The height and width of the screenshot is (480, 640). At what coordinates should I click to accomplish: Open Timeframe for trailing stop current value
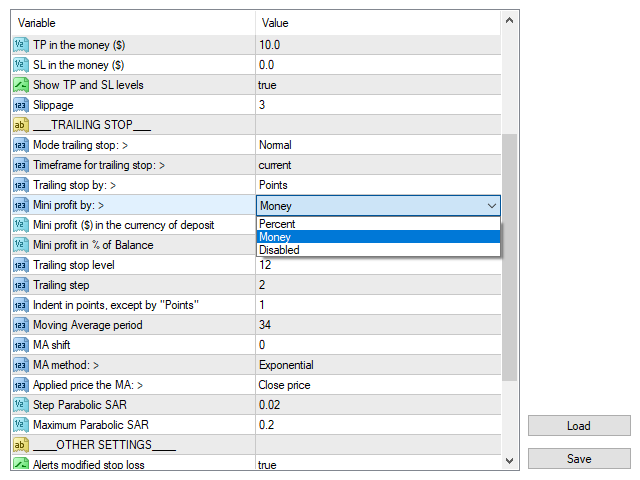click(378, 165)
